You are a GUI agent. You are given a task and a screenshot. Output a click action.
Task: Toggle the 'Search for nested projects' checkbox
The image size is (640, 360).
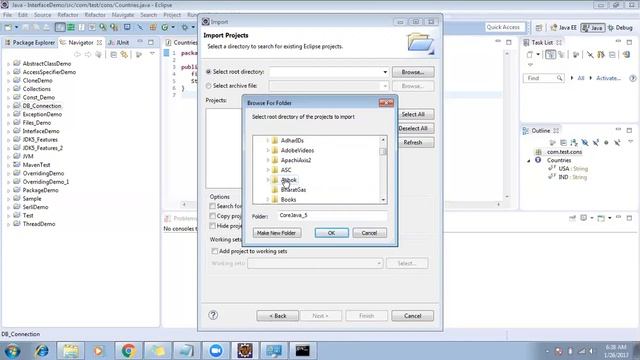212,206
